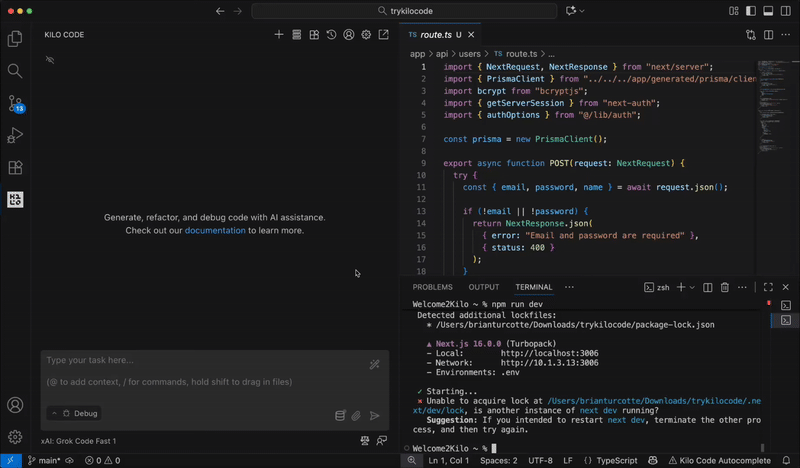Open the Run and Debug view
This screenshot has height=468, width=800.
tap(15, 135)
